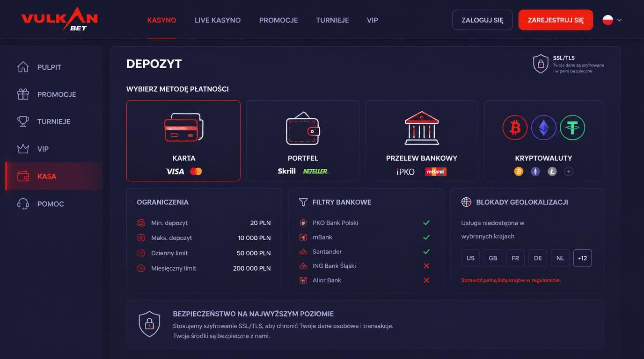
Task: Open the Kasyno tab in top navigation
Action: tap(161, 20)
